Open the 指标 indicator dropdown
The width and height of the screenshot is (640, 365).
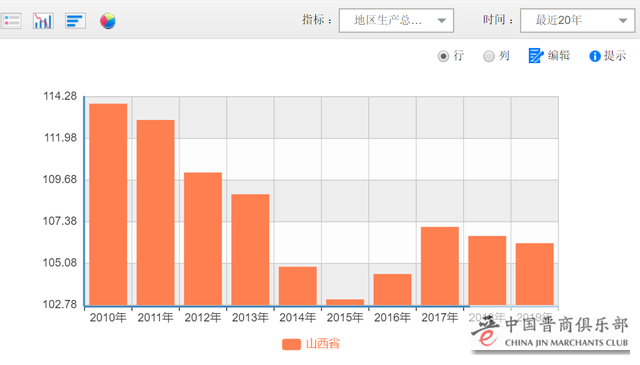coord(396,20)
